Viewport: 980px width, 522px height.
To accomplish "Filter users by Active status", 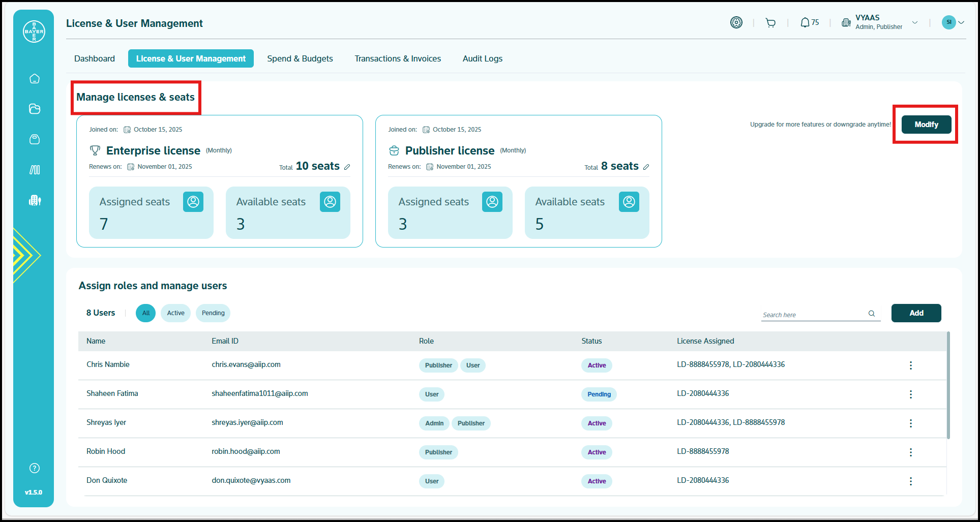I will pos(175,313).
